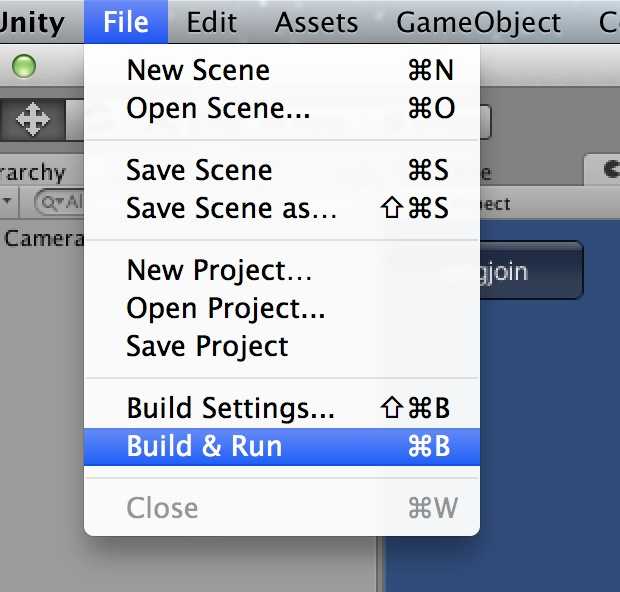620x592 pixels.
Task: Select the Camera object in Hierarchy
Action: click(x=42, y=238)
